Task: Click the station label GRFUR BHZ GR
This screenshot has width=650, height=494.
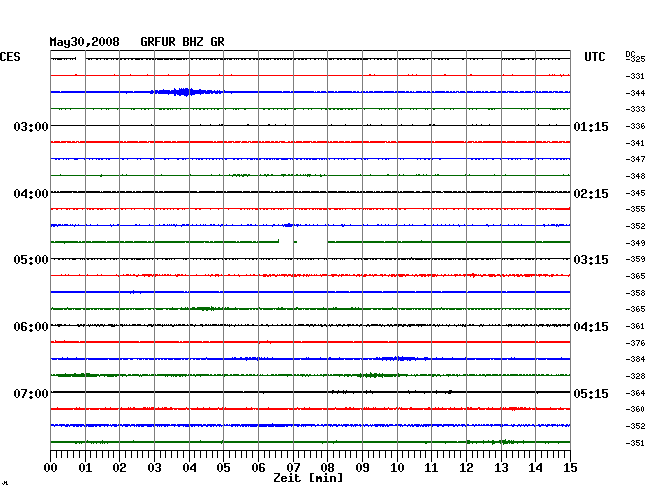Action: click(182, 42)
